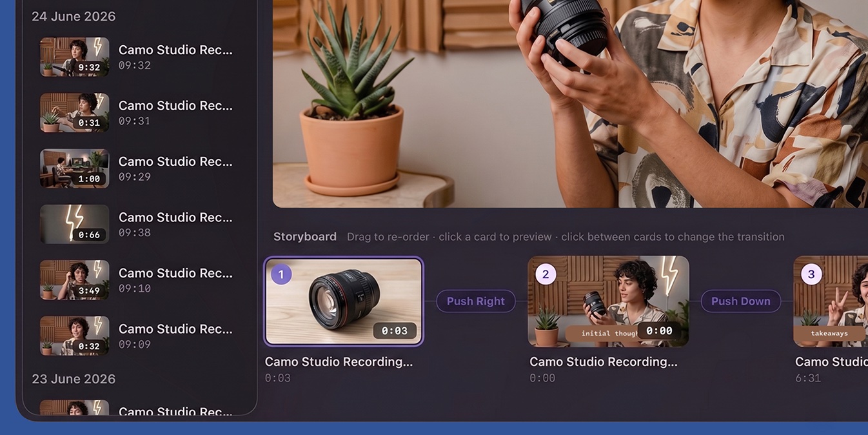
Task: Select the recording thumbnail with 0:31 duration
Action: pos(75,112)
